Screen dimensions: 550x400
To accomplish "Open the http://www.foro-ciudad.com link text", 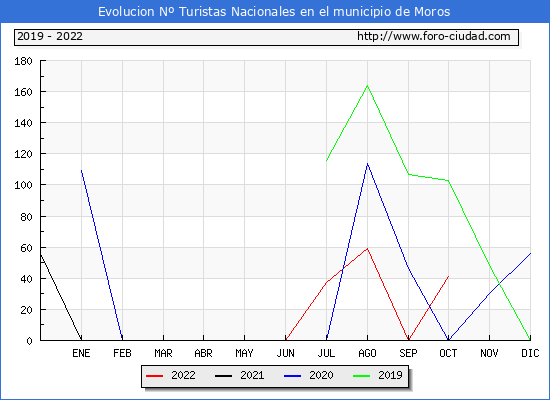I will pos(434,36).
